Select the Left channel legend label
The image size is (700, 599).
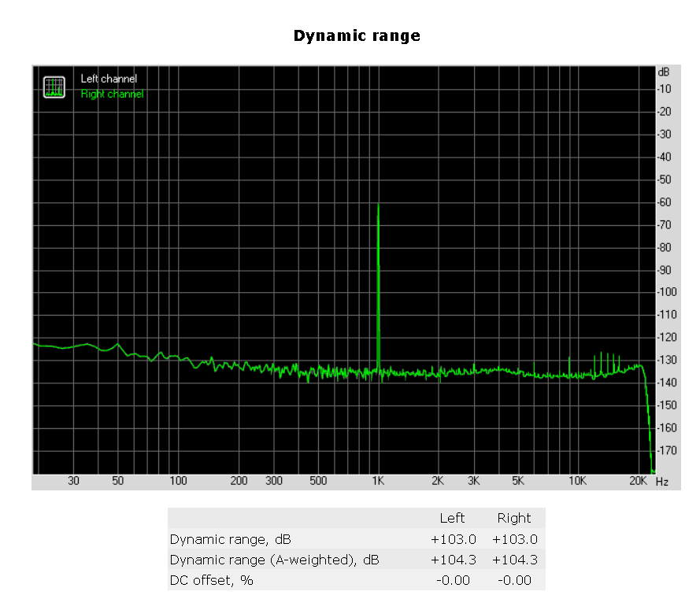(x=109, y=79)
